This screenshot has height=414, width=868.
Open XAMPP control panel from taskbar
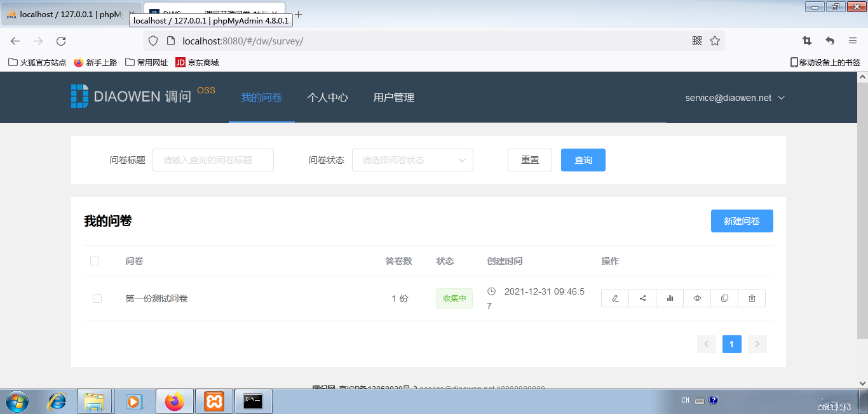[214, 401]
